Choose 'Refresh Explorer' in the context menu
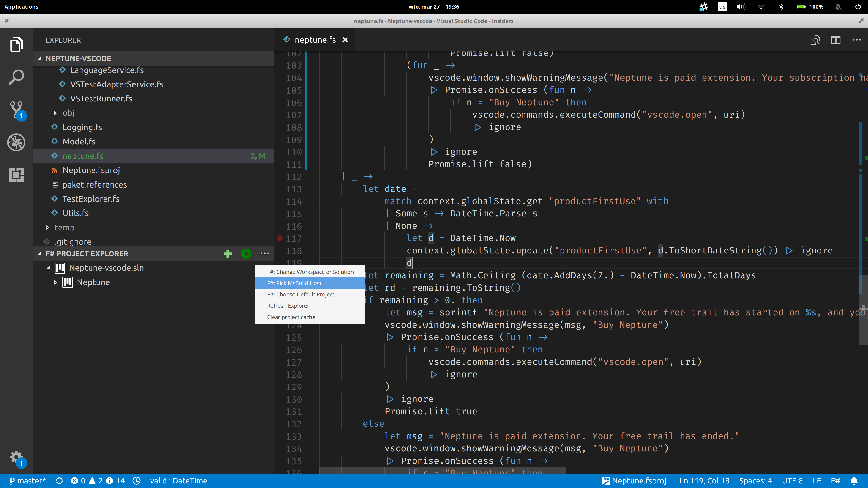The height and width of the screenshot is (488, 868). click(x=288, y=305)
